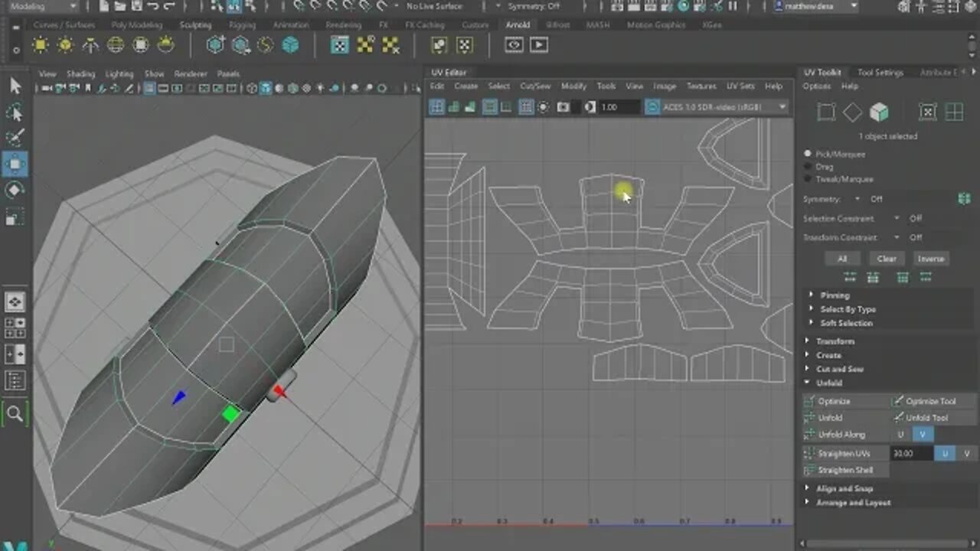This screenshot has height=551, width=980.
Task: Open the Modify menu in UV Editor
Action: pyautogui.click(x=573, y=86)
